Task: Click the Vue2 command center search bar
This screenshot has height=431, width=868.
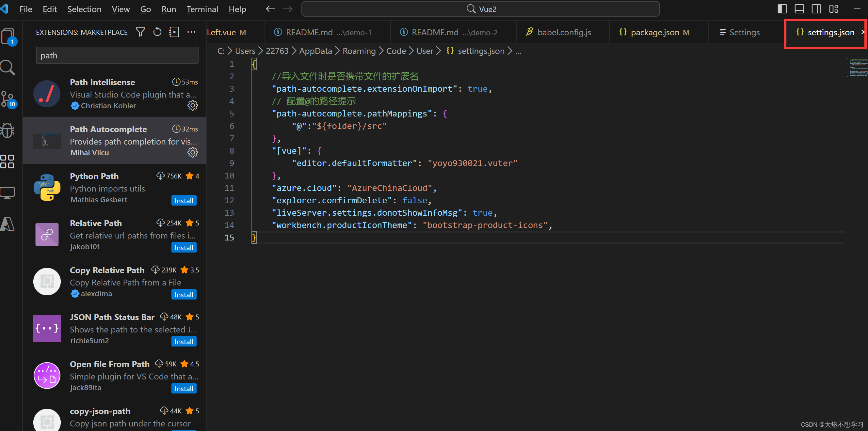Action: (x=480, y=9)
